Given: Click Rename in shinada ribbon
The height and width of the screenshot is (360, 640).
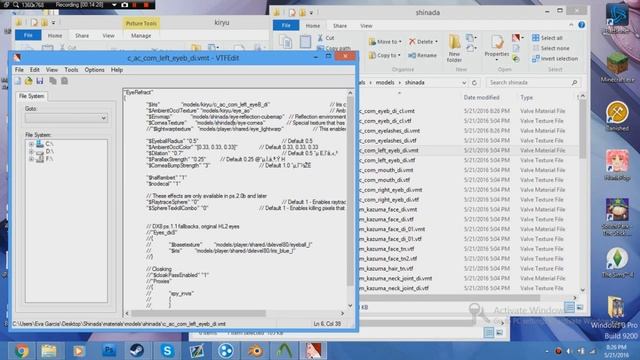Looking at the screenshot, I should (x=422, y=55).
